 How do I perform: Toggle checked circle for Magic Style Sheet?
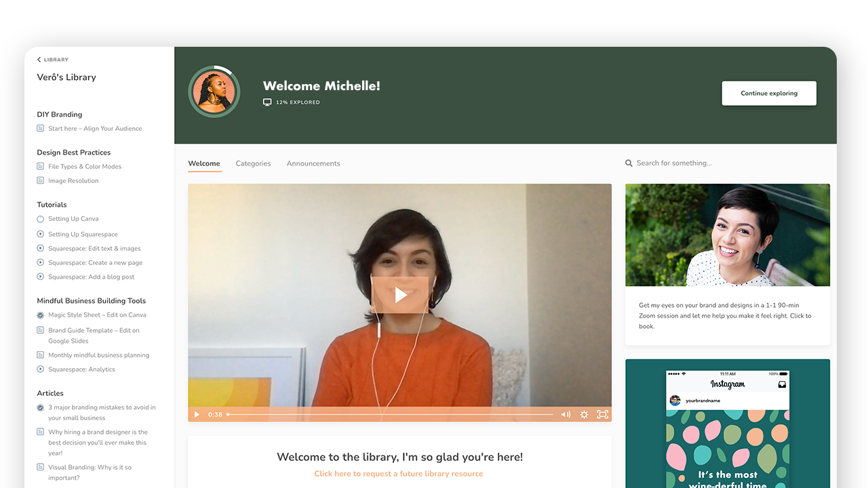coord(41,315)
